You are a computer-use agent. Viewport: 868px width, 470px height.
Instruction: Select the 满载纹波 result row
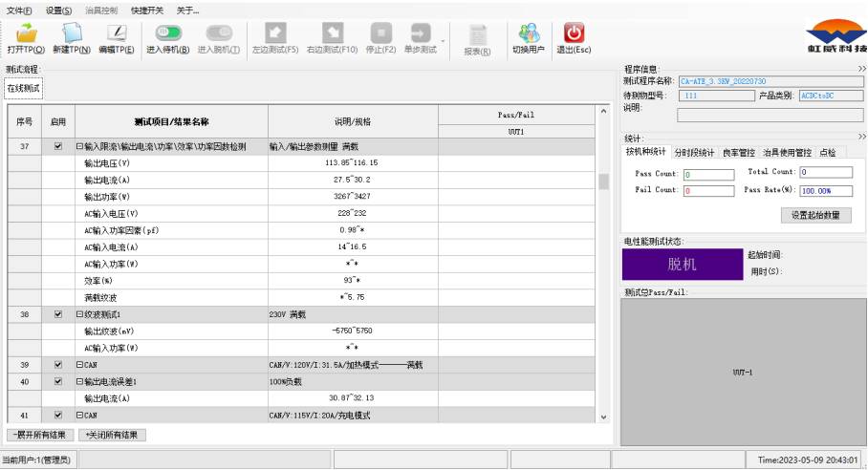pyautogui.click(x=302, y=297)
